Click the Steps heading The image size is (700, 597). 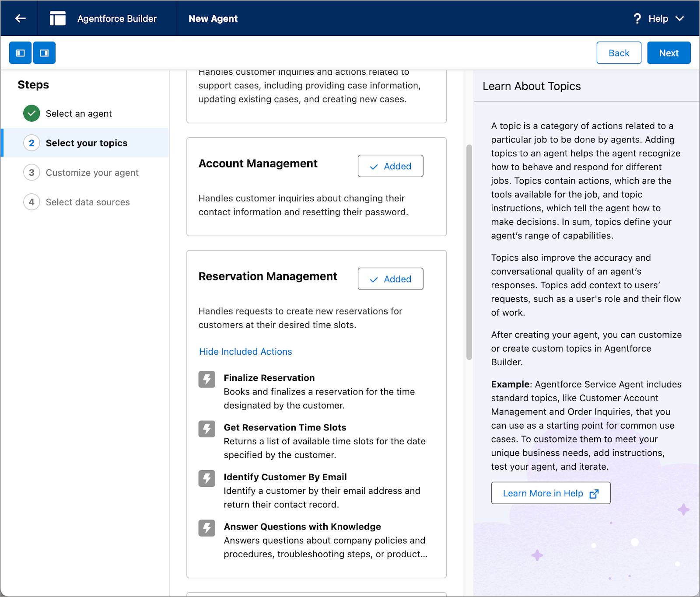pos(33,85)
